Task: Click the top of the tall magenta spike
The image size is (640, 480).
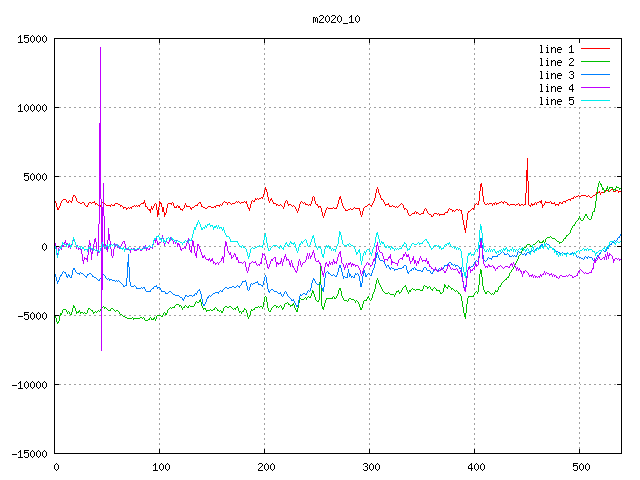Action: click(100, 48)
